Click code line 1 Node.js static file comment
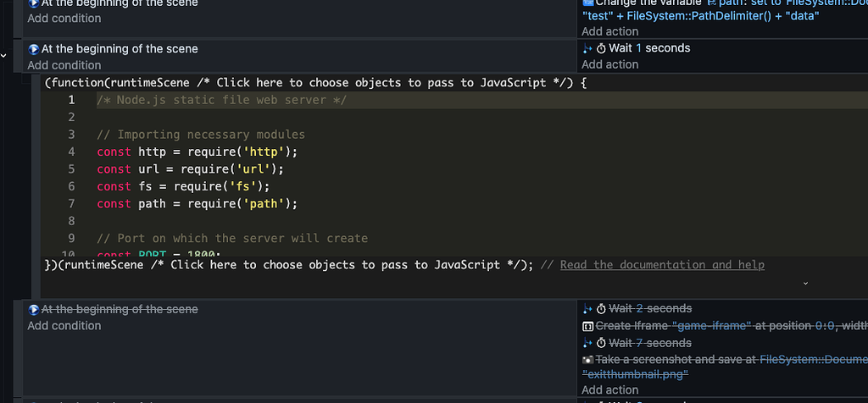The width and height of the screenshot is (868, 403). tap(221, 100)
